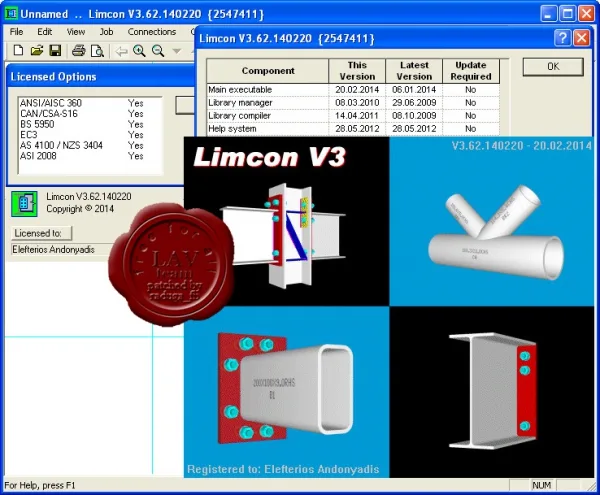Image resolution: width=600 pixels, height=495 pixels.
Task: Close the main Limcon window
Action: [x=586, y=14]
